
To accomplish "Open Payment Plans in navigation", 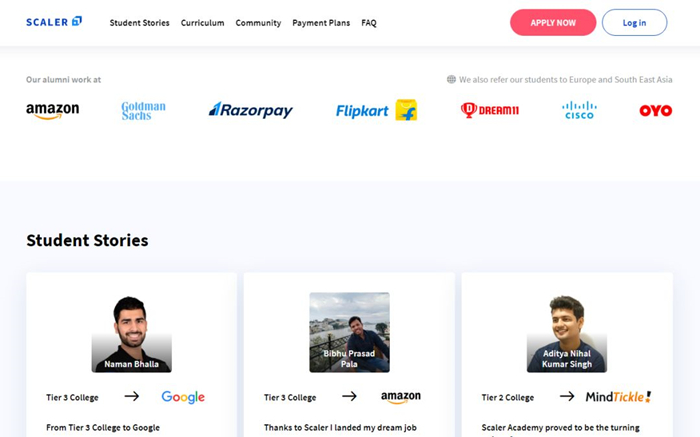I will click(x=321, y=23).
